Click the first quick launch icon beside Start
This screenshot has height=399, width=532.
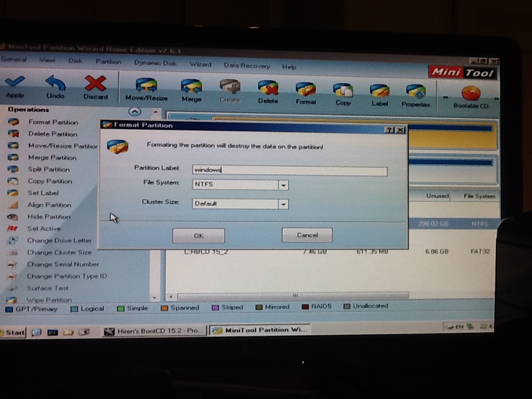[37, 332]
